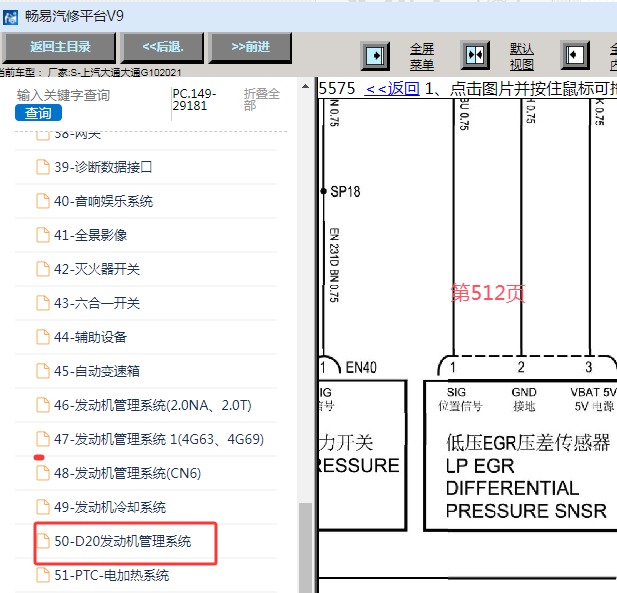Click the 折叠全部 collapse-all control
This screenshot has width=617, height=593.
pos(261,100)
